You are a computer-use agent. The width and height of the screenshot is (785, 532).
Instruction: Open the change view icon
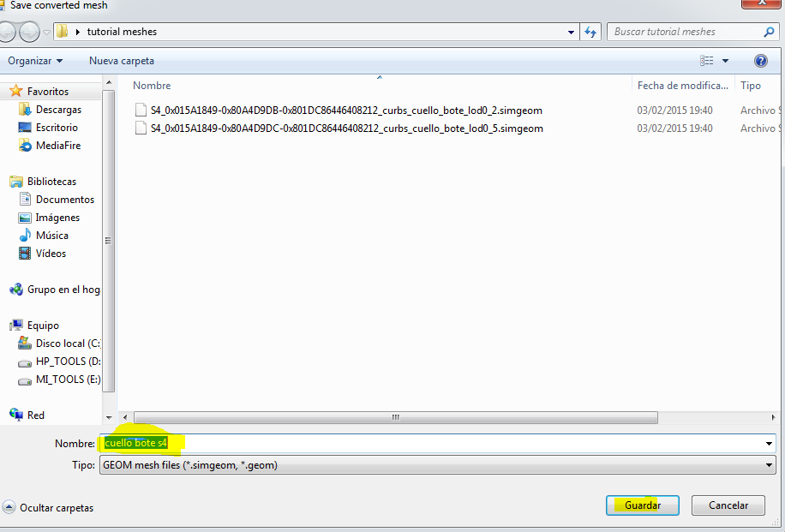point(707,61)
